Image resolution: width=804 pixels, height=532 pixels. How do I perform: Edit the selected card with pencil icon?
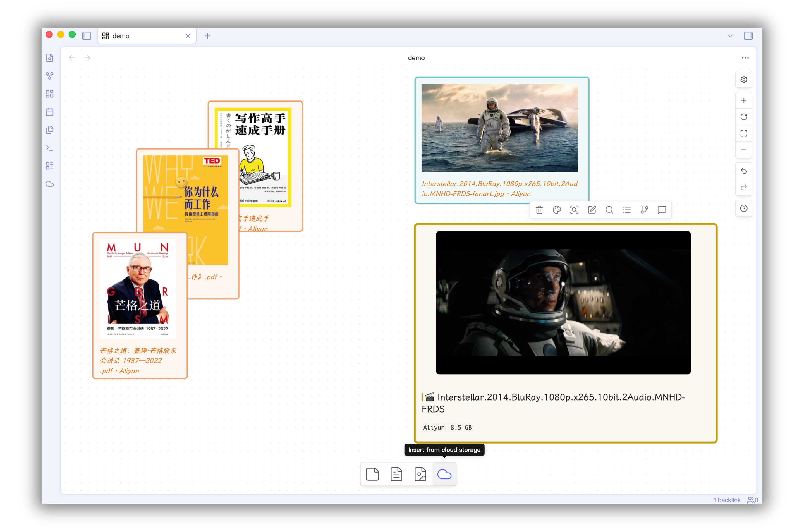[592, 210]
